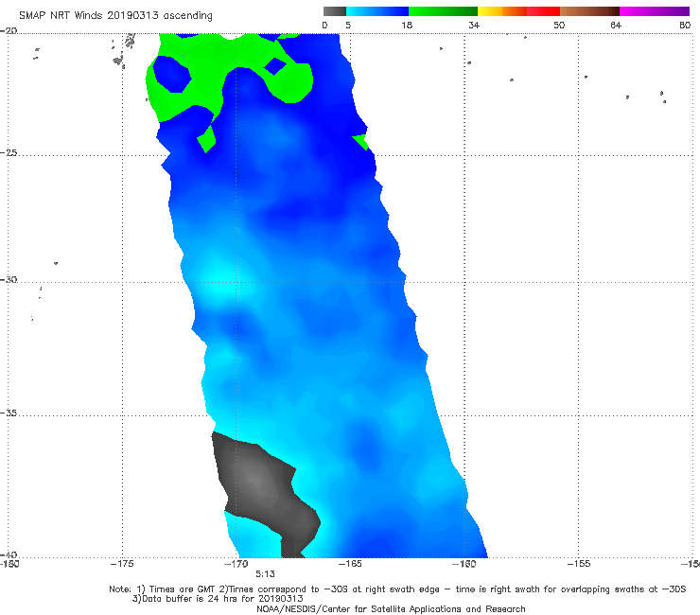
Task: Click the swath time label '5:13'
Action: click(265, 574)
